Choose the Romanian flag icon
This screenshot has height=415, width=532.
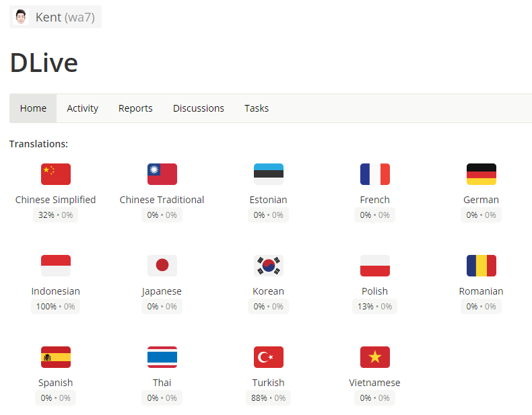click(x=481, y=266)
